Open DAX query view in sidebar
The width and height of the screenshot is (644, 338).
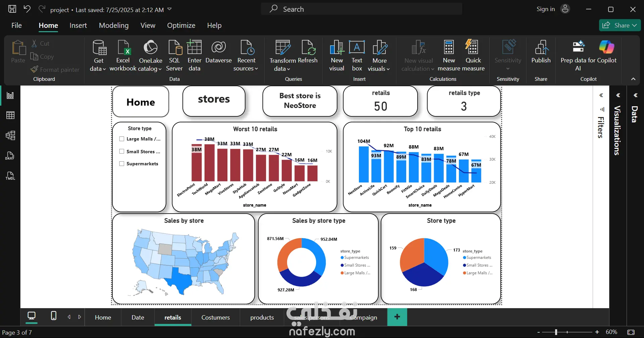pos(10,156)
